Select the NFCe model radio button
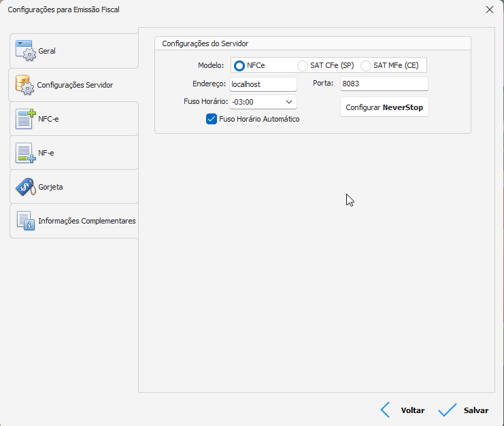Viewport: 504px width, 426px height. pos(239,66)
